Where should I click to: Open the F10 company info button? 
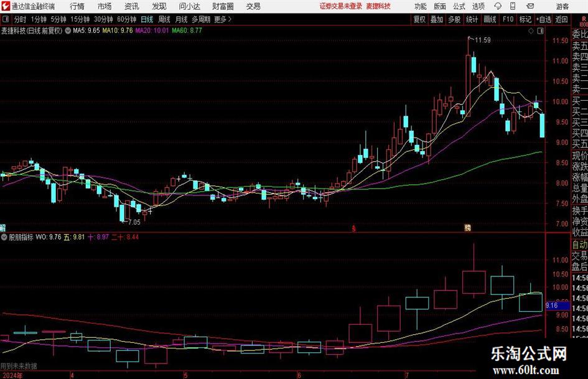(x=508, y=19)
